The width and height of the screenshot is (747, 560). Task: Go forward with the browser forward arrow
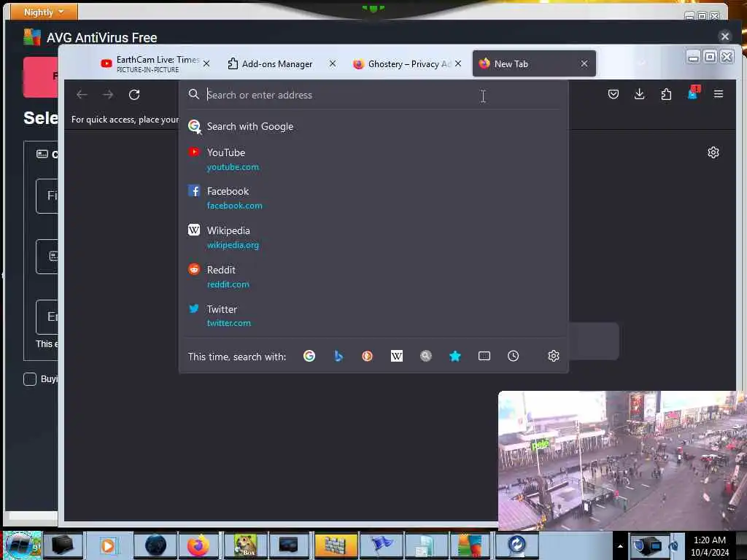(108, 95)
